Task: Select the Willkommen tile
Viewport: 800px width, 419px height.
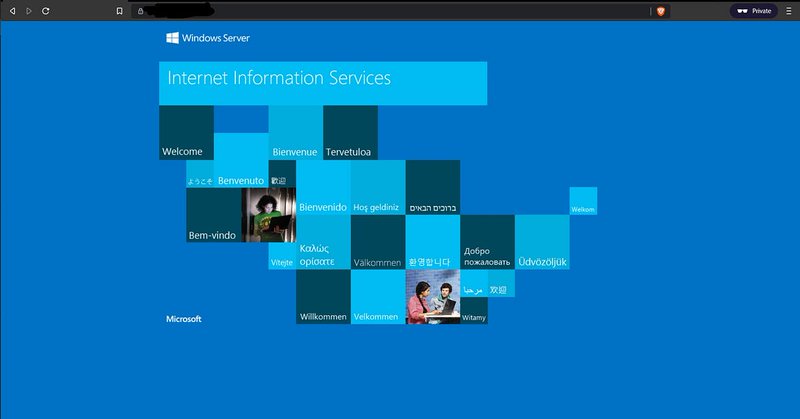Action: point(323,297)
